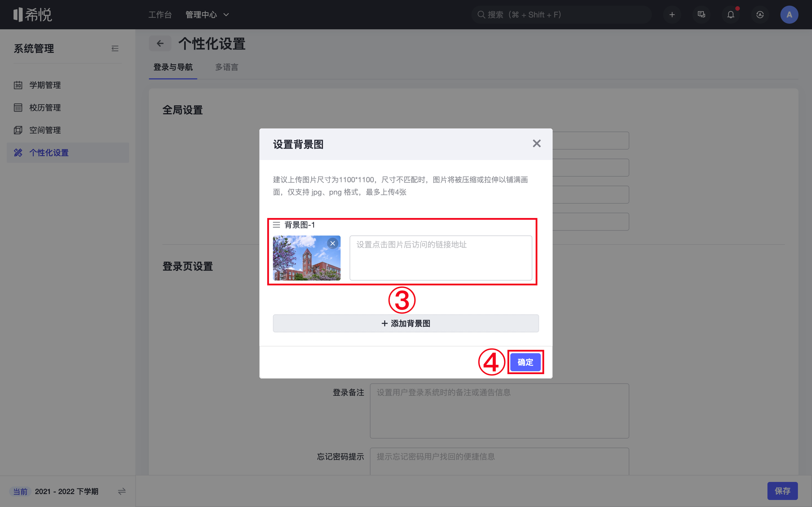Click the notification bell icon
The width and height of the screenshot is (812, 507).
tap(731, 15)
